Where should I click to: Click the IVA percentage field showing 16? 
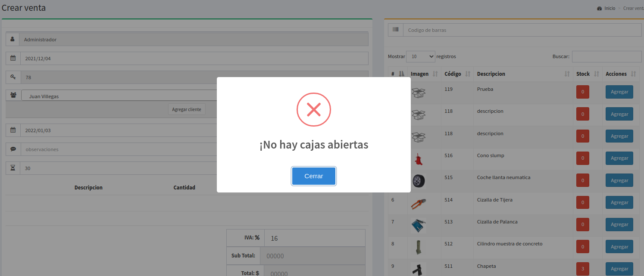coord(314,238)
